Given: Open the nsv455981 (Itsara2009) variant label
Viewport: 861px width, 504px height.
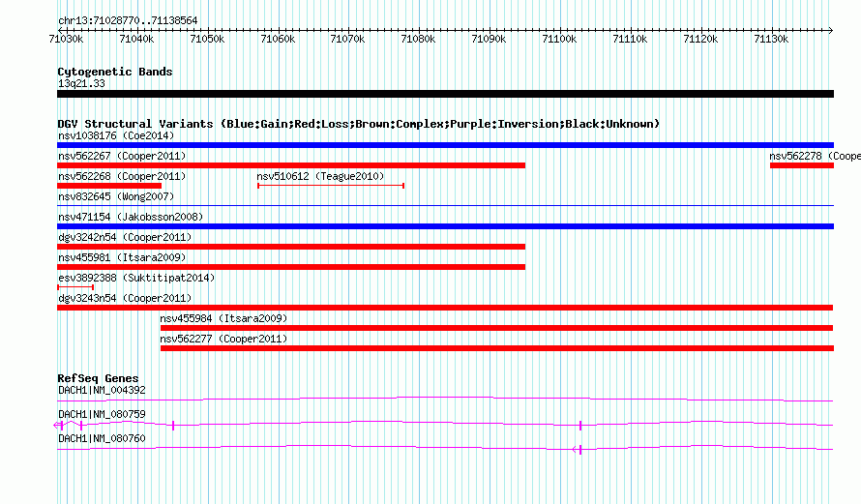Looking at the screenshot, I should click(x=122, y=257).
